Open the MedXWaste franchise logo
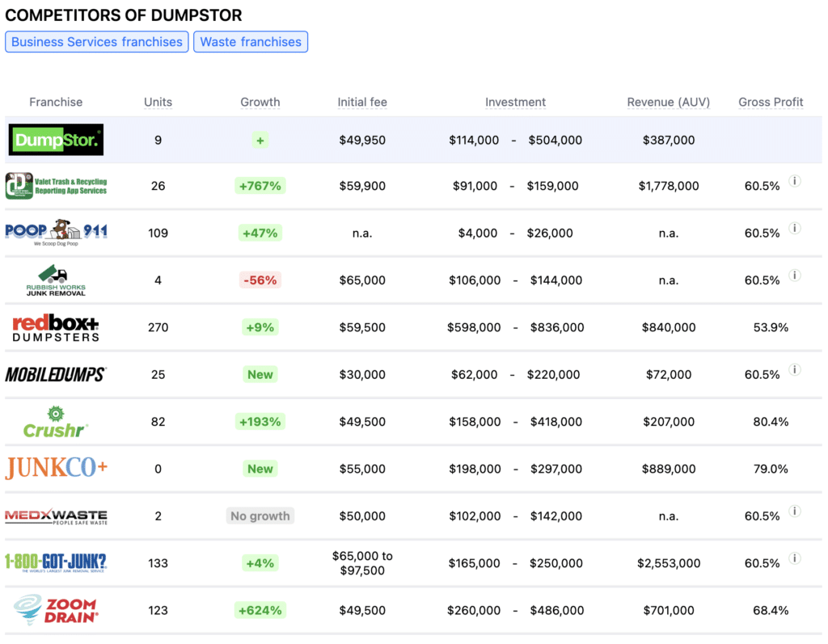Viewport: 828px width, 644px height. [56, 516]
